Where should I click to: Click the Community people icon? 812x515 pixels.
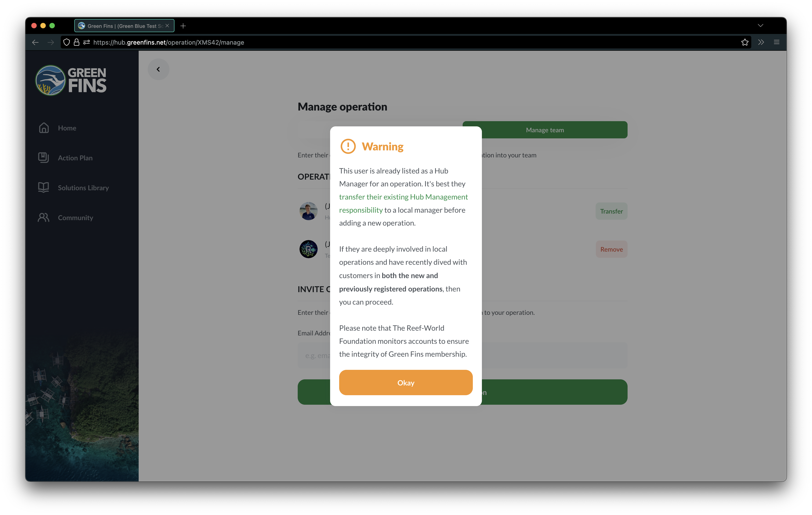click(43, 217)
